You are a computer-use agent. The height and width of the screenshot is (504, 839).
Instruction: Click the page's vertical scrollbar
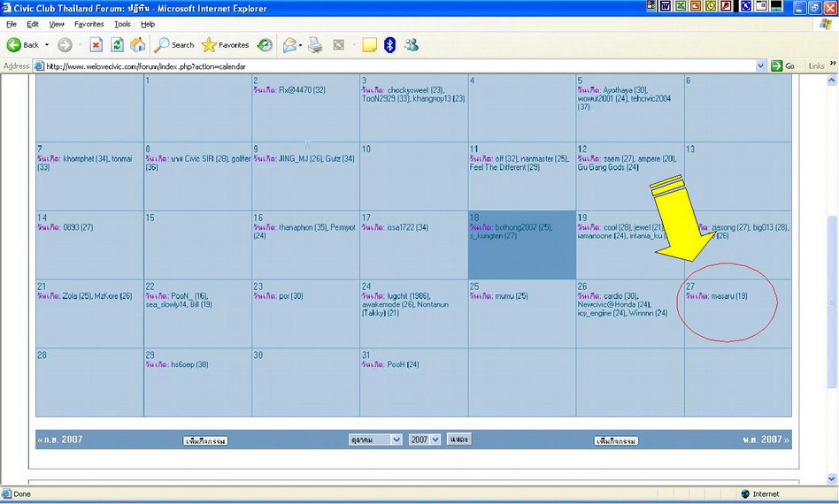831,301
